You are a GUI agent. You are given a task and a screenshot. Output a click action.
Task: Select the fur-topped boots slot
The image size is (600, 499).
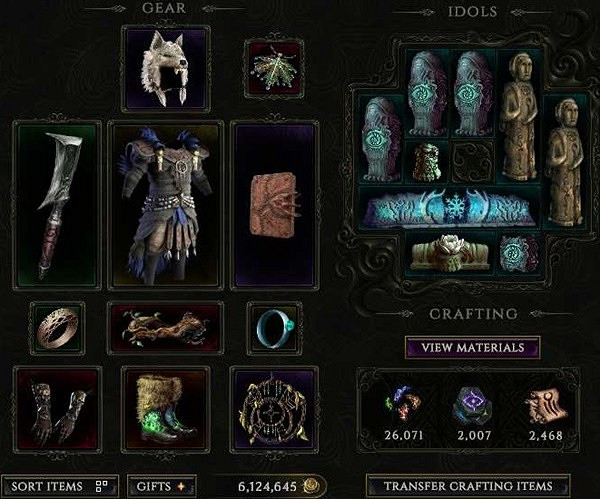166,409
